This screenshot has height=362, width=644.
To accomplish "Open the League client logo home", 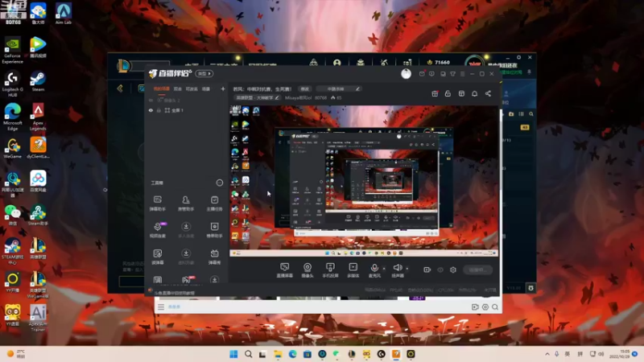I will (123, 65).
